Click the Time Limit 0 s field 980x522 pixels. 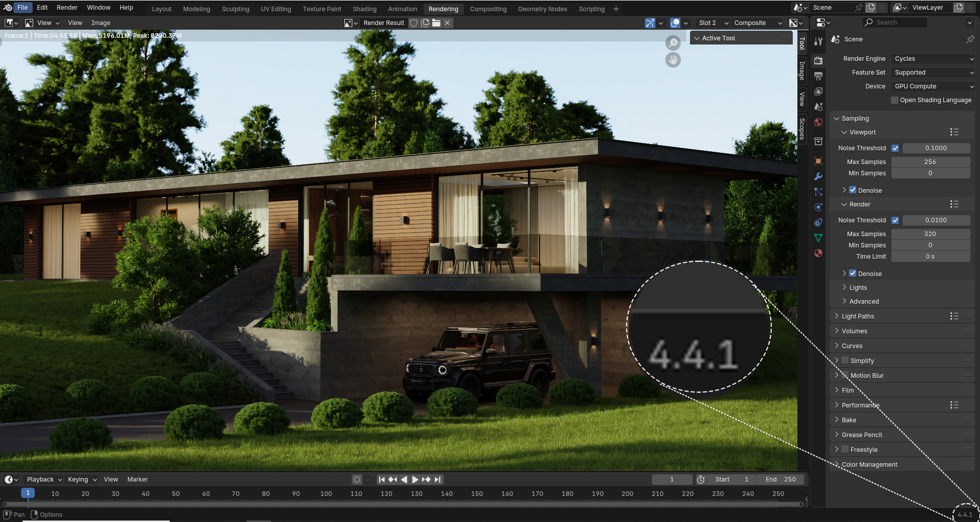point(930,257)
